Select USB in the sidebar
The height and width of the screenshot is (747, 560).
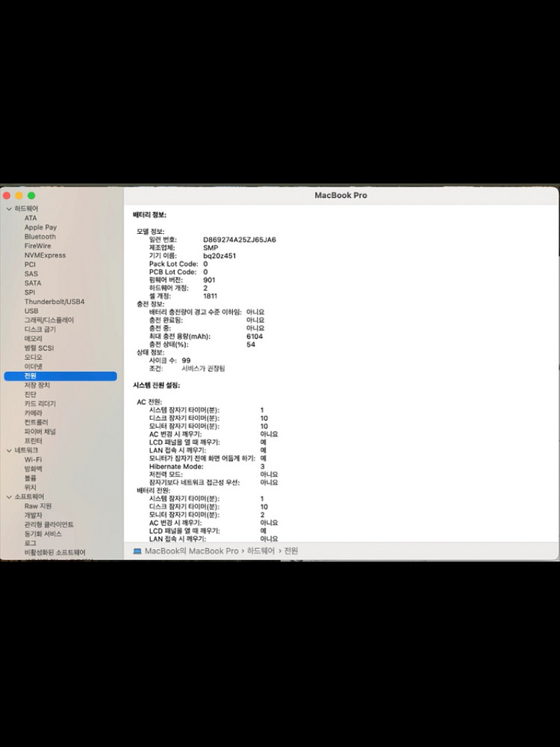pos(31,311)
